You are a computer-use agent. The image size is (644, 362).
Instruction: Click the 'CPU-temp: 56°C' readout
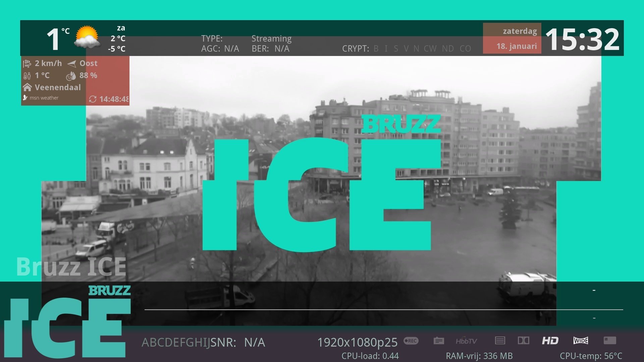click(x=591, y=356)
